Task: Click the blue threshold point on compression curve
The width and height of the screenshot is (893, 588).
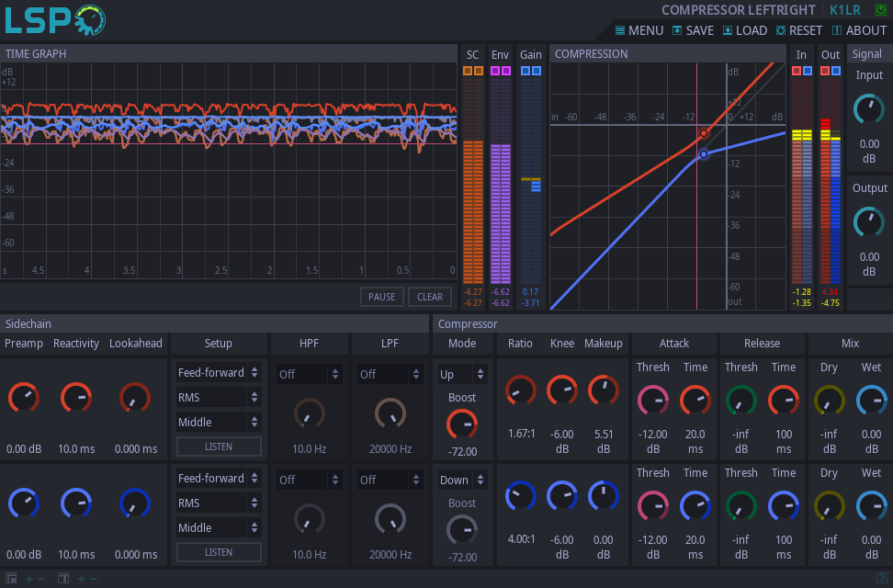Action: click(704, 154)
